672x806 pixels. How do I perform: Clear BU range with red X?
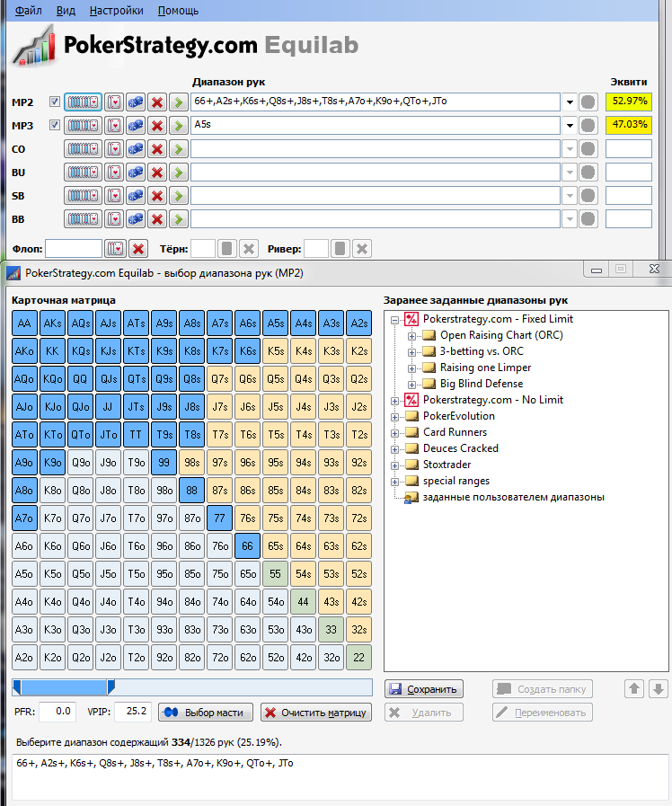(x=157, y=173)
